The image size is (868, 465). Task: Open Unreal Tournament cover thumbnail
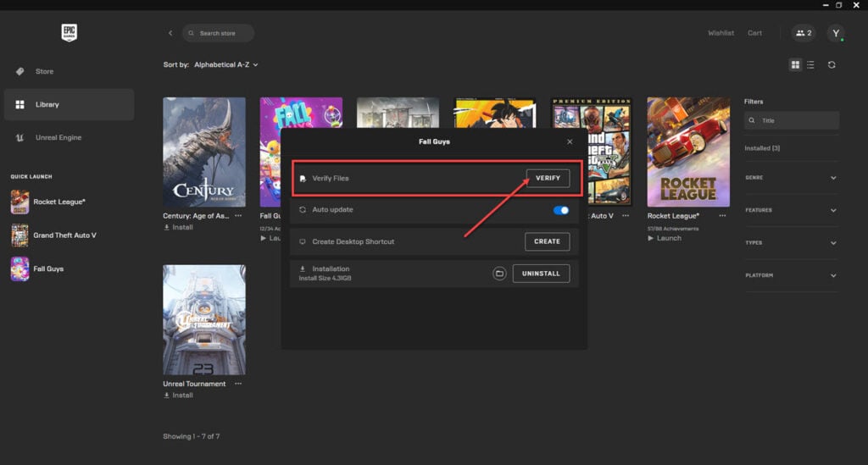click(204, 319)
